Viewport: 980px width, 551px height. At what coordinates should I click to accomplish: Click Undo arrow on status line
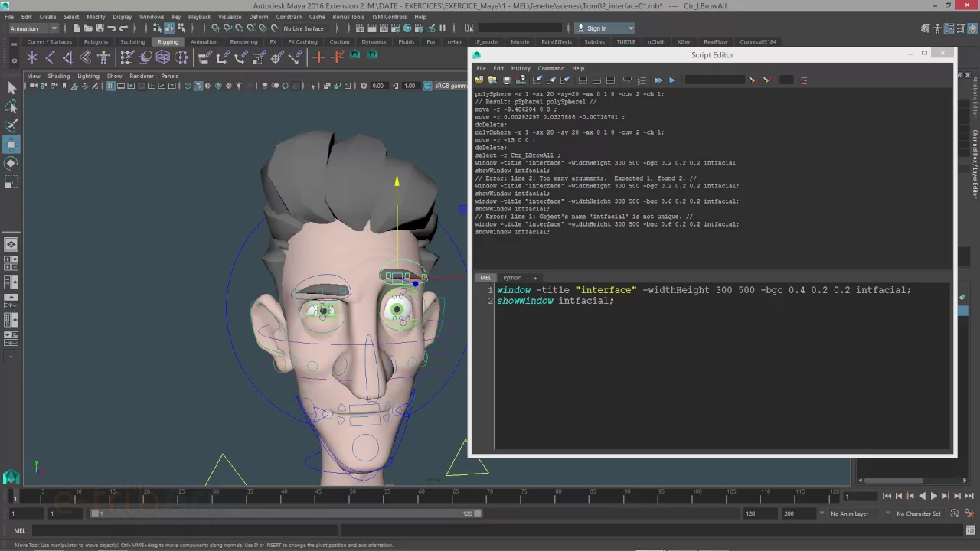point(112,28)
